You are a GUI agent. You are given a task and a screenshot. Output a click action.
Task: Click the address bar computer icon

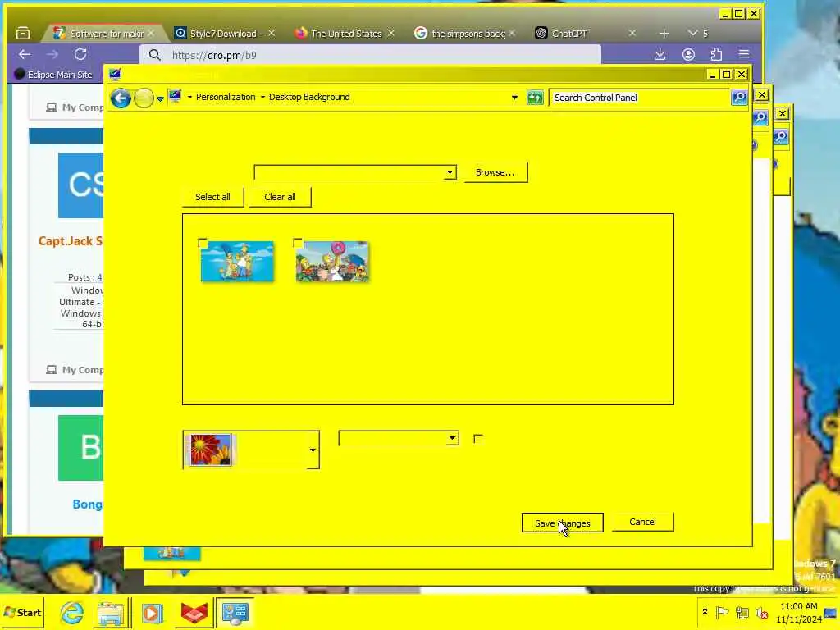tap(176, 97)
